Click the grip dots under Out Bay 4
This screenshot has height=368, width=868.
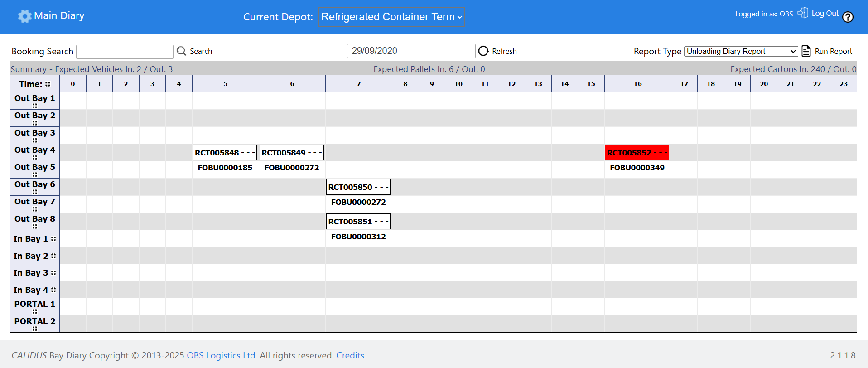click(x=35, y=157)
